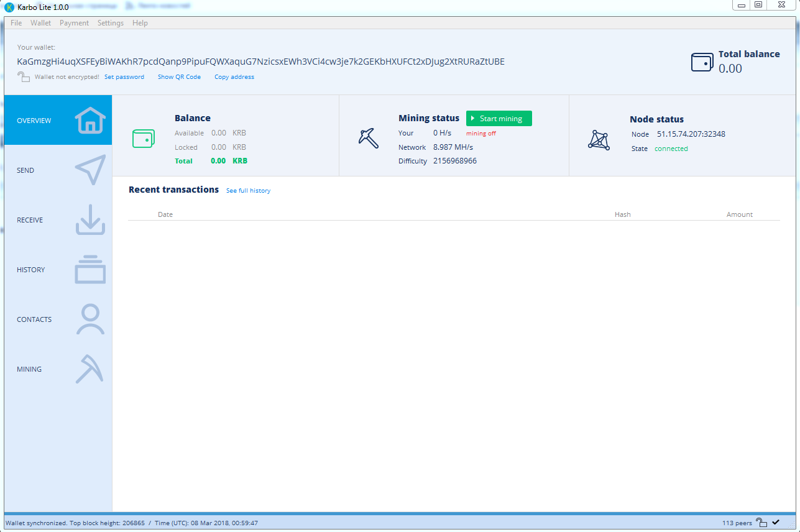Click the red 'mining off' text
This screenshot has width=800, height=532.
[x=481, y=134]
